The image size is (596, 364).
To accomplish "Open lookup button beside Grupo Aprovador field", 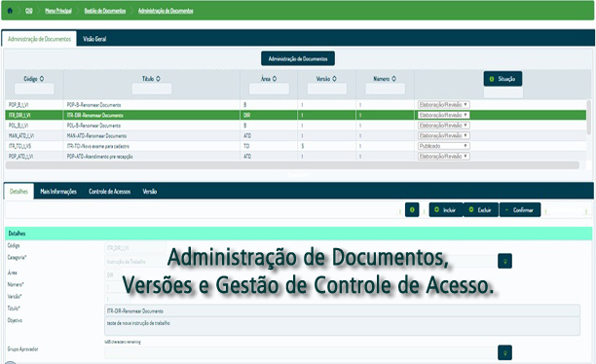I will 504,352.
